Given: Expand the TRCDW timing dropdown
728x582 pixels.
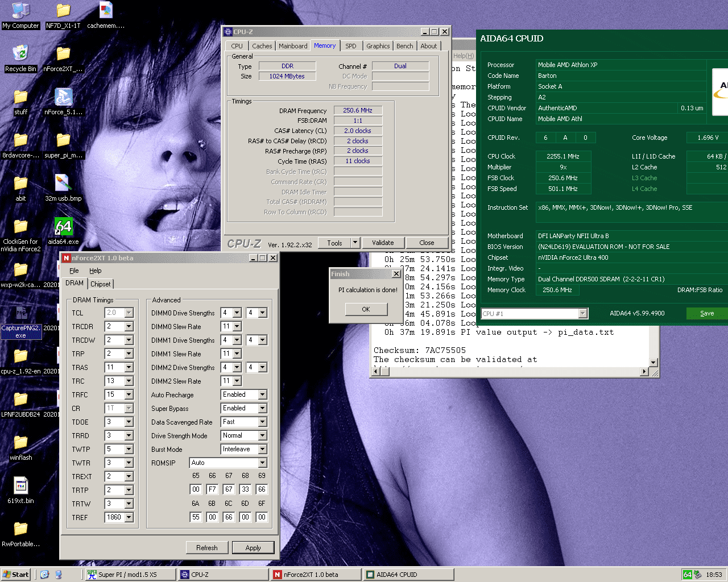Looking at the screenshot, I should coord(129,340).
